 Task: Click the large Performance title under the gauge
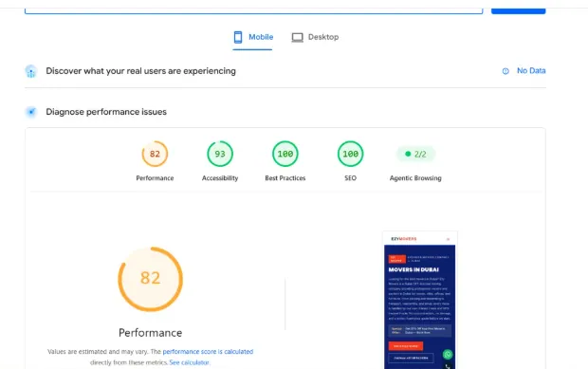point(151,333)
